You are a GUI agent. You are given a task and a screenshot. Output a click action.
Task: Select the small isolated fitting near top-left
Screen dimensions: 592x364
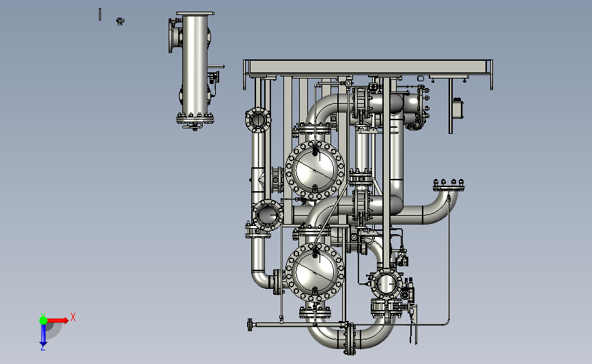pyautogui.click(x=120, y=21)
